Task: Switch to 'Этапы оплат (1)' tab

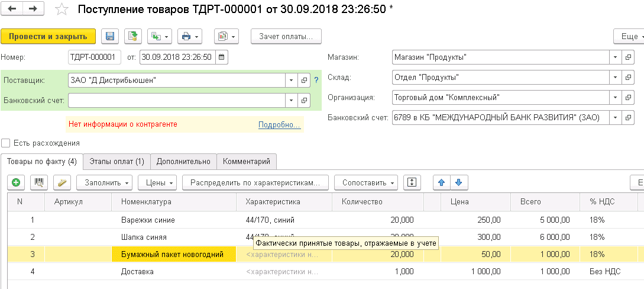Action: coord(116,161)
